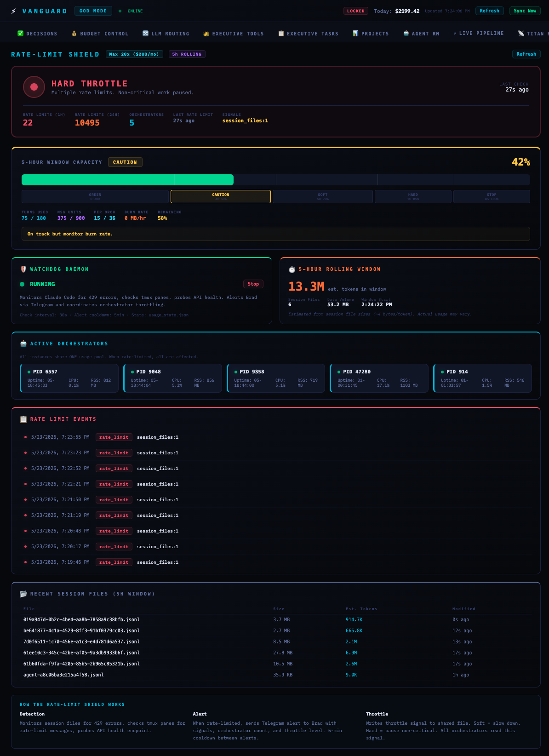Image resolution: width=549 pixels, height=756 pixels.
Task: Click the Budget Control money bag icon
Action: coord(74,34)
